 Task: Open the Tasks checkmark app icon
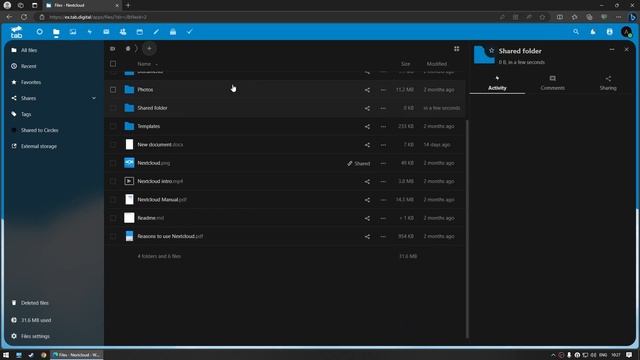click(x=189, y=31)
